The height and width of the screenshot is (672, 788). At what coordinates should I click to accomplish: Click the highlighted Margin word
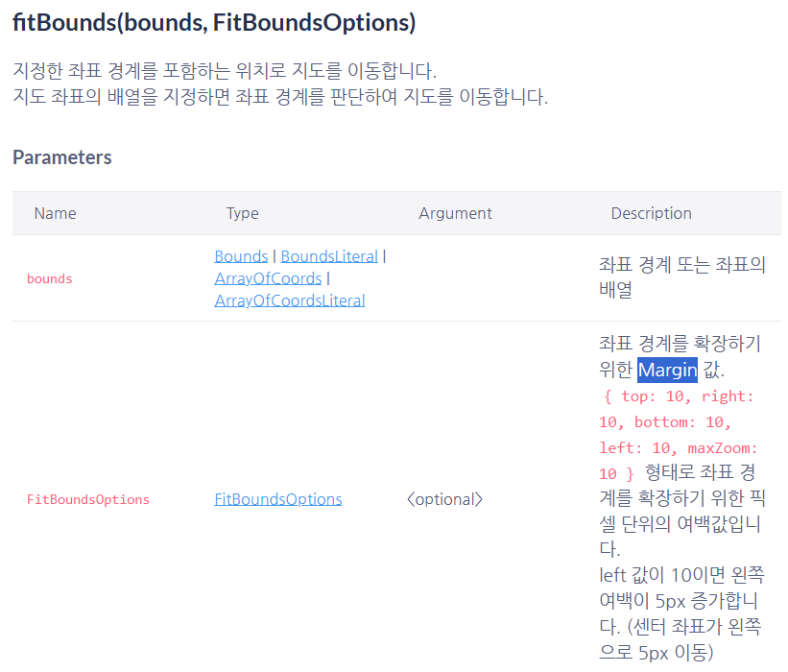[667, 371]
